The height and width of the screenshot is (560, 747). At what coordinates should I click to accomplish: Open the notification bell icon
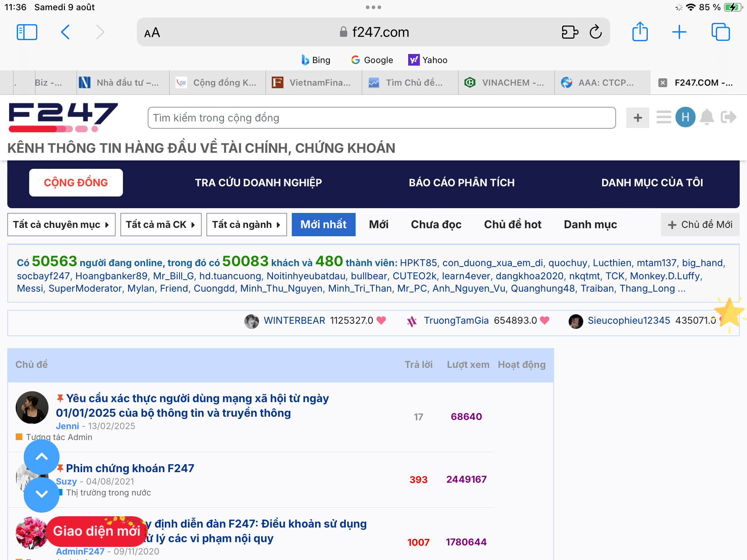(707, 117)
